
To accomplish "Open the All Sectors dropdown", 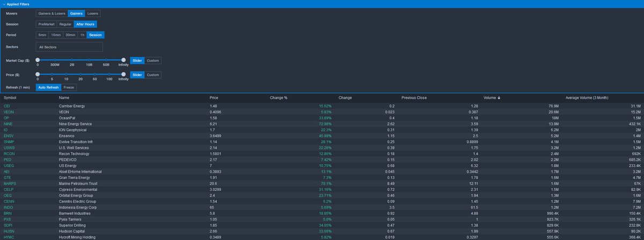I will click(69, 47).
